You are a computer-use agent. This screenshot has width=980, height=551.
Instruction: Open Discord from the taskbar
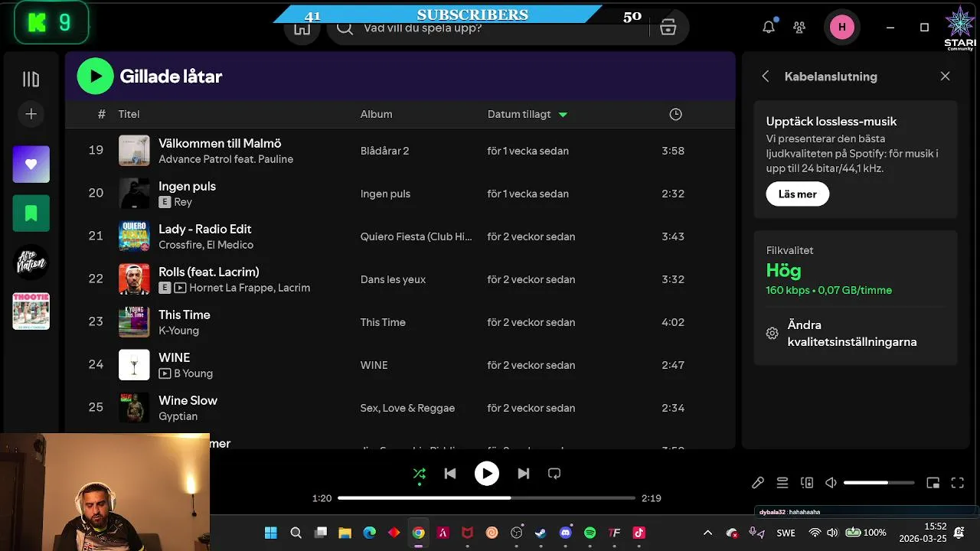point(566,533)
